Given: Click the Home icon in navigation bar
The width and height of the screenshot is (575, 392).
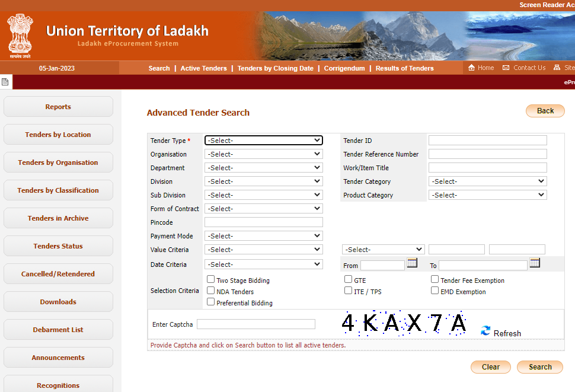Looking at the screenshot, I should click(x=472, y=68).
